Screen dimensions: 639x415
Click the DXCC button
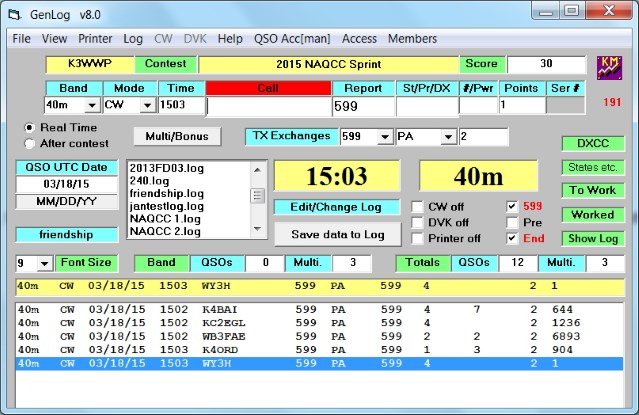point(593,143)
